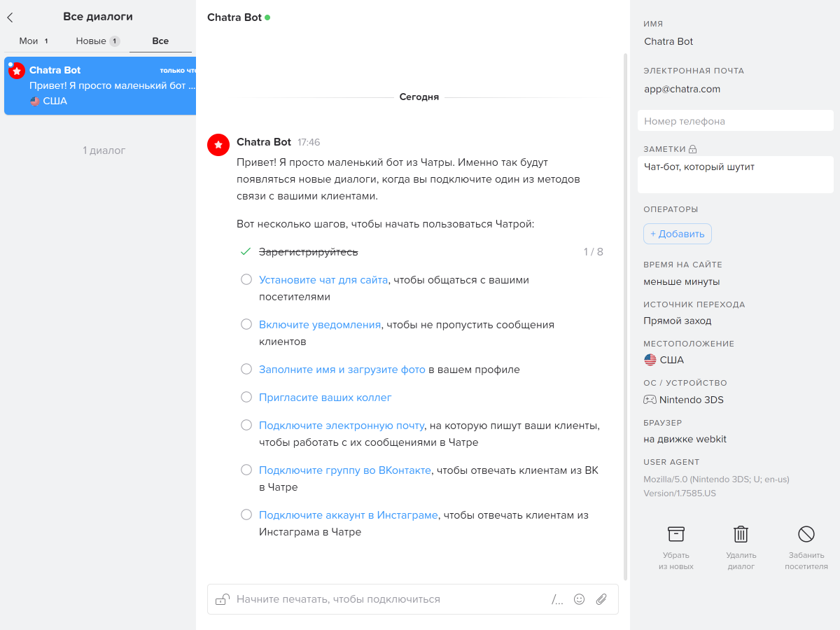Open the Подключите аккаунт в Инстаграме link

click(349, 514)
